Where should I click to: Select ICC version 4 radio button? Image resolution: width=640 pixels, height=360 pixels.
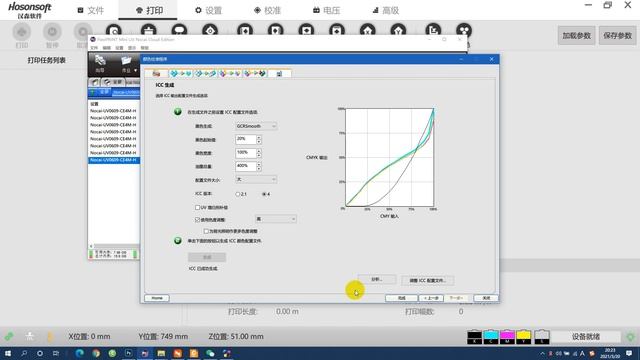[x=264, y=194]
